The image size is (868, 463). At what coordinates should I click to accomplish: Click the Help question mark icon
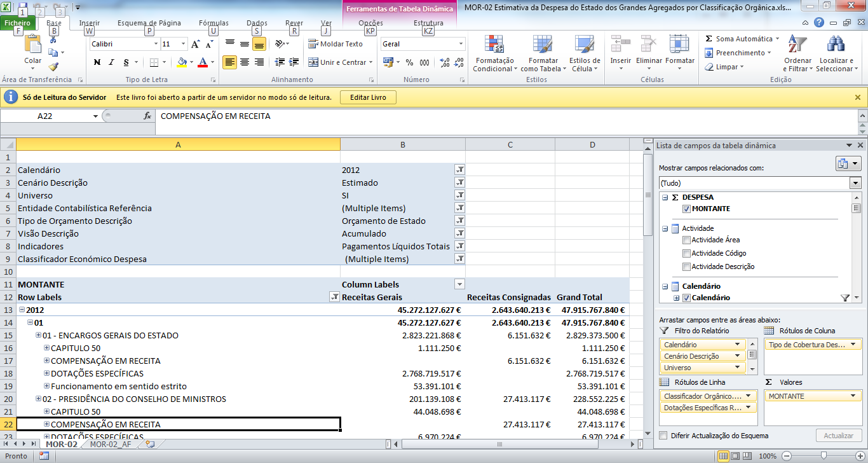(819, 22)
